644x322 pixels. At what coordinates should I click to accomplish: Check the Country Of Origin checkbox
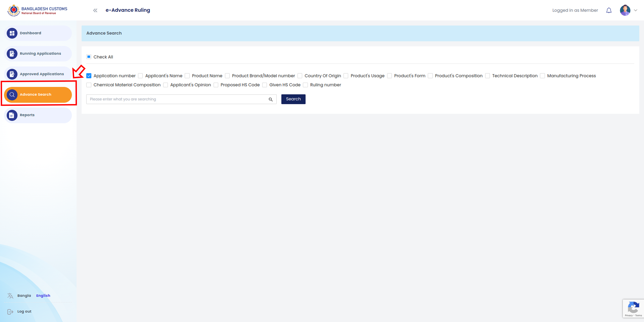pyautogui.click(x=300, y=76)
